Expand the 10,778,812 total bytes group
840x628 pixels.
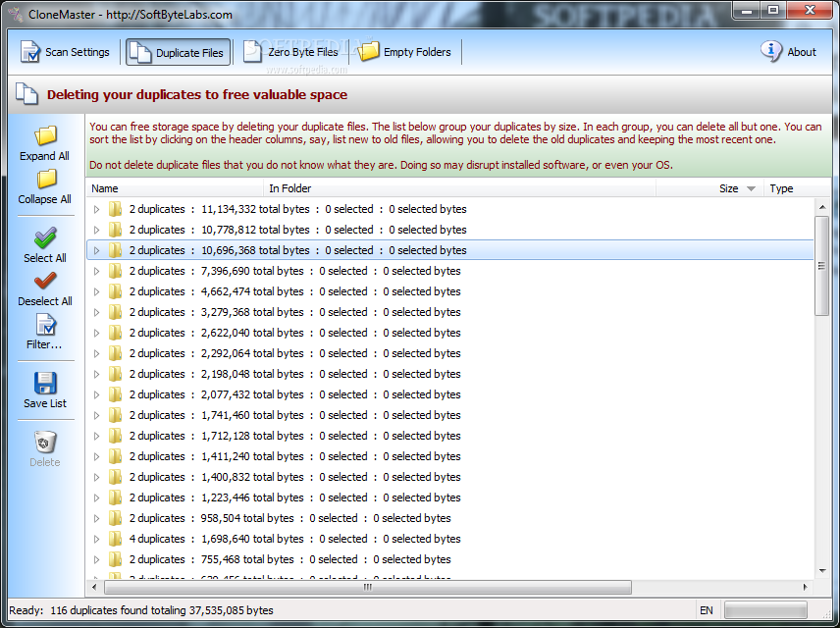(x=97, y=230)
